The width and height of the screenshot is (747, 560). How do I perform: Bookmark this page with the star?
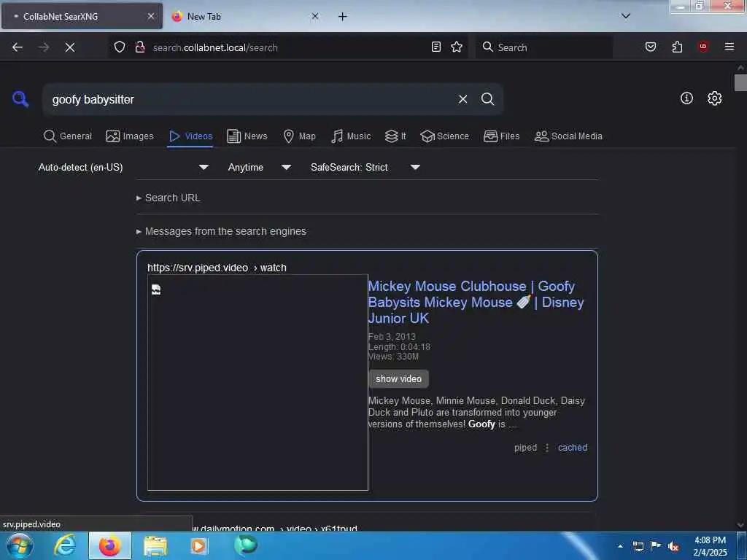coord(457,47)
